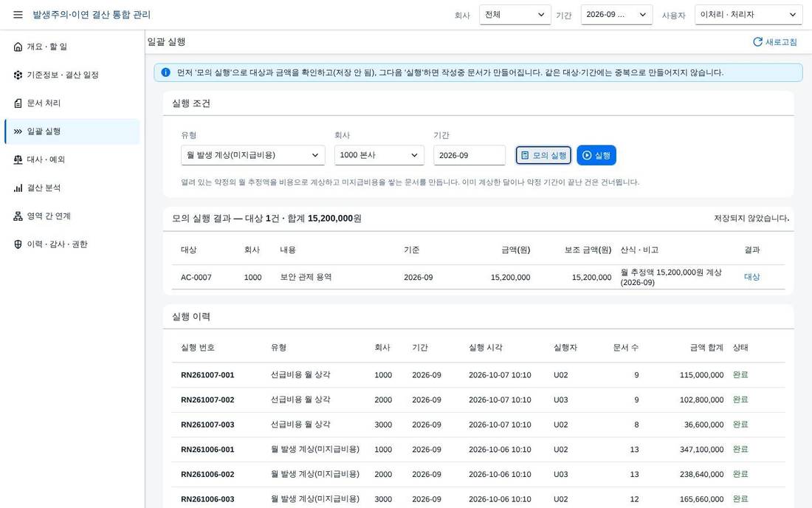Screen dimensions: 812x508
Task: Open 결산 분석 menu item
Action: [x=72, y=188]
